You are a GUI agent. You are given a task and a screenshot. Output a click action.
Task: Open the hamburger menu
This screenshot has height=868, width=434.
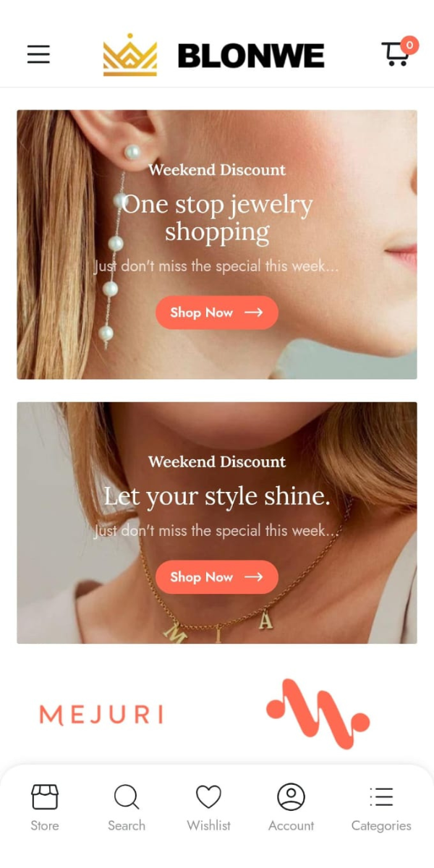coord(38,54)
